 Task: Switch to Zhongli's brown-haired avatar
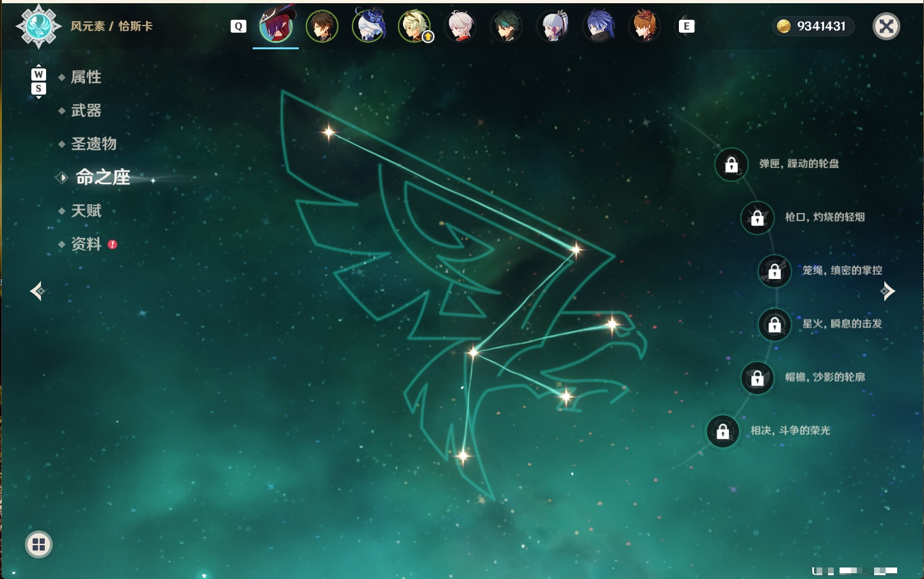322,26
